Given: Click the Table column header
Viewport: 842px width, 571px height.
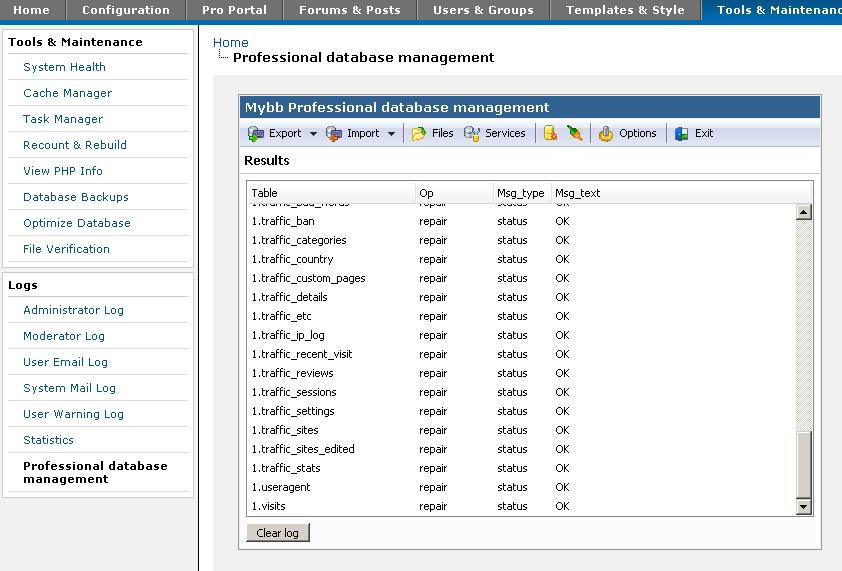Looking at the screenshot, I should point(265,193).
